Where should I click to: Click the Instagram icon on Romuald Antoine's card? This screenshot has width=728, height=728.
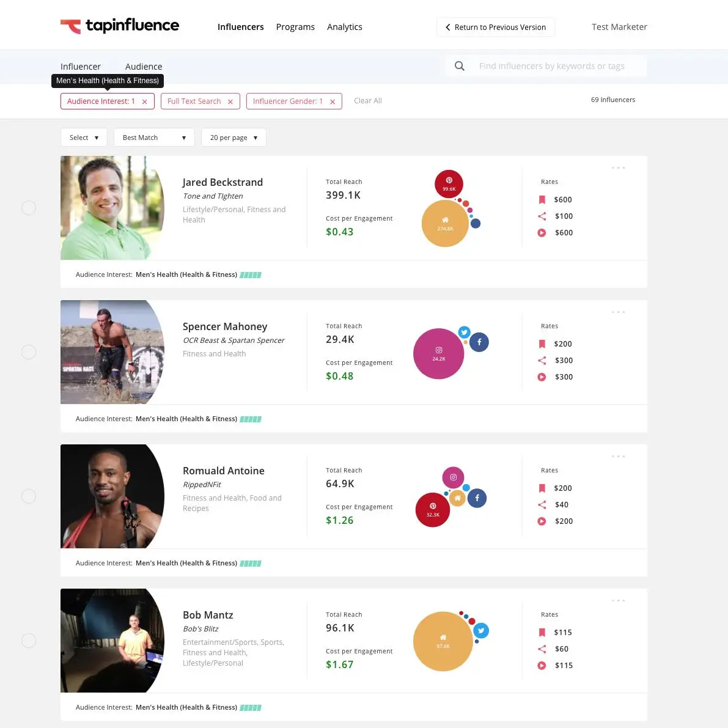(x=453, y=477)
